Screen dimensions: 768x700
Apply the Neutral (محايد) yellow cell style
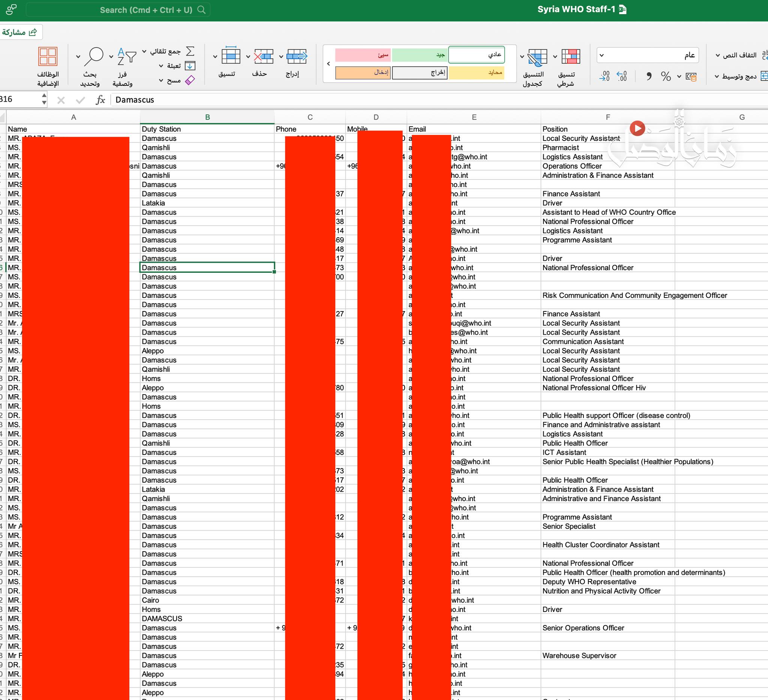click(477, 73)
